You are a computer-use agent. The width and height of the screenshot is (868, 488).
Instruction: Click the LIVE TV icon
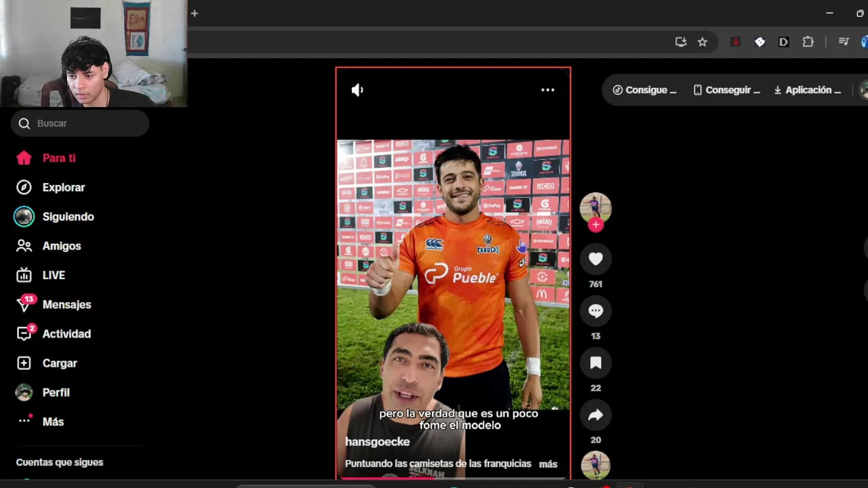coord(24,275)
